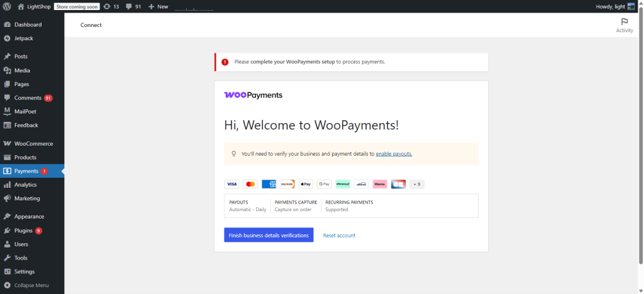Click the Apple Pay icon
Viewport: 644px width, 294px height.
pos(306,184)
